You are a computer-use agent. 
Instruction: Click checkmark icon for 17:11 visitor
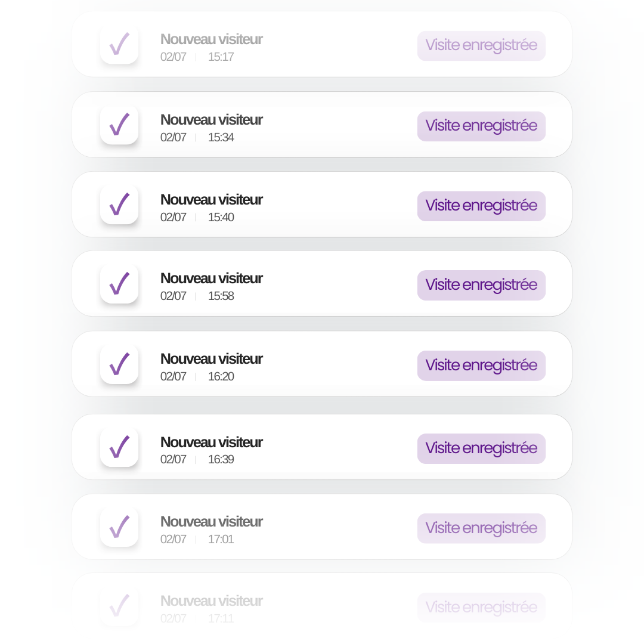(x=119, y=606)
